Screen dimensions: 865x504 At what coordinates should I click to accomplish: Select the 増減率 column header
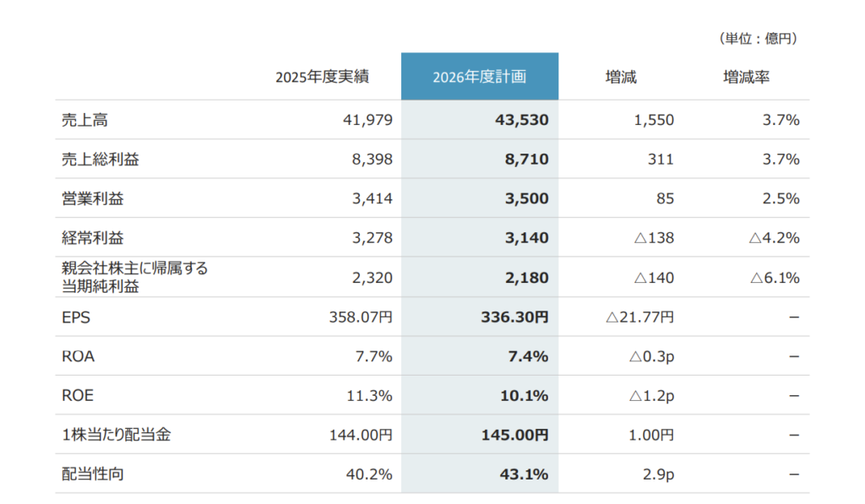click(x=746, y=77)
